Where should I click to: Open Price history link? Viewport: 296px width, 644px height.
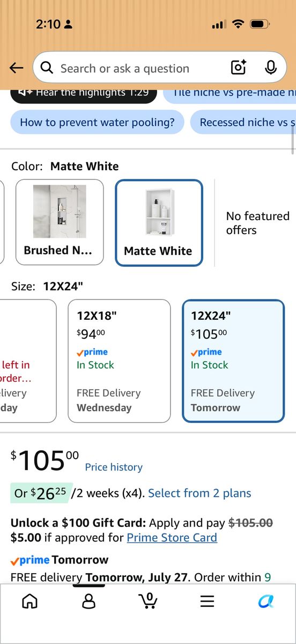click(x=114, y=467)
